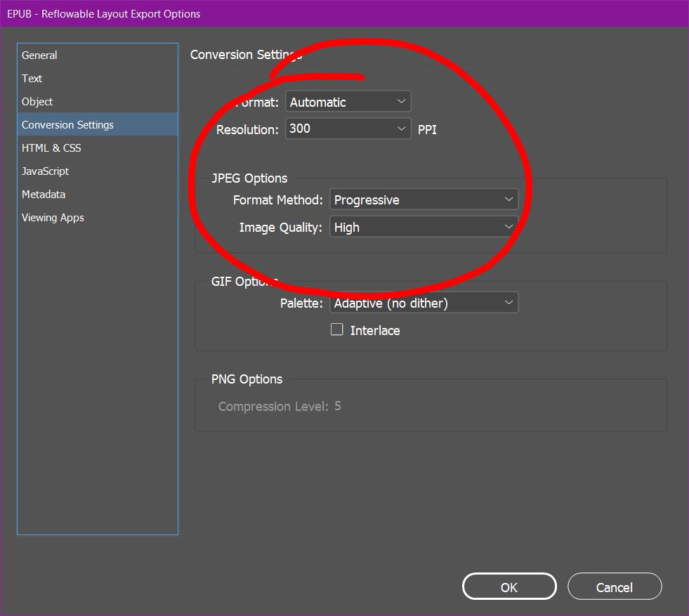Switch to the Text settings page

32,78
